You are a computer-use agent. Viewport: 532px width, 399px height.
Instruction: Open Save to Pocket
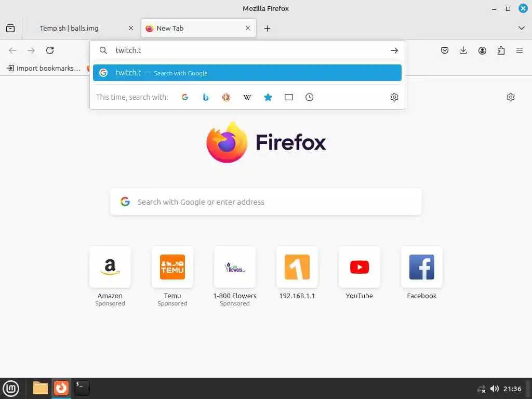pyautogui.click(x=445, y=50)
